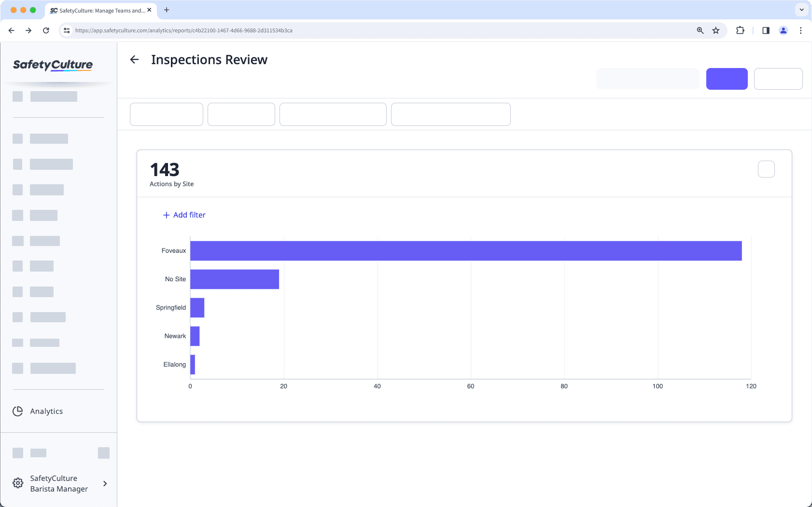The width and height of the screenshot is (812, 507).
Task: Open the browser side panel icon
Action: click(x=765, y=30)
